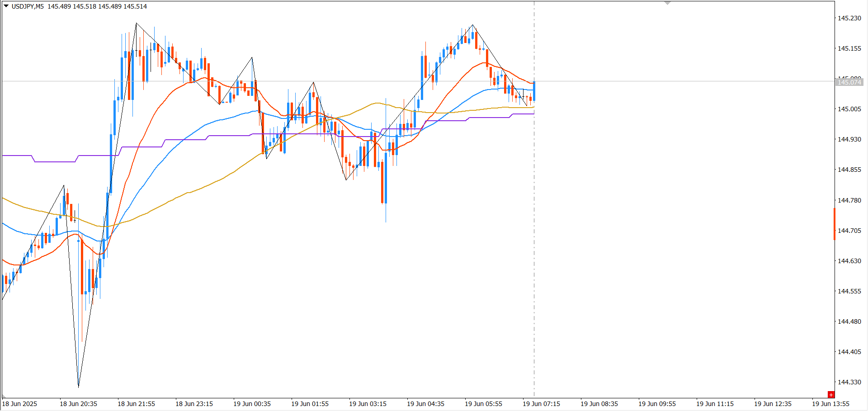Click the USDJPY,M5 symbol title text
The width and height of the screenshot is (868, 411).
[28, 6]
